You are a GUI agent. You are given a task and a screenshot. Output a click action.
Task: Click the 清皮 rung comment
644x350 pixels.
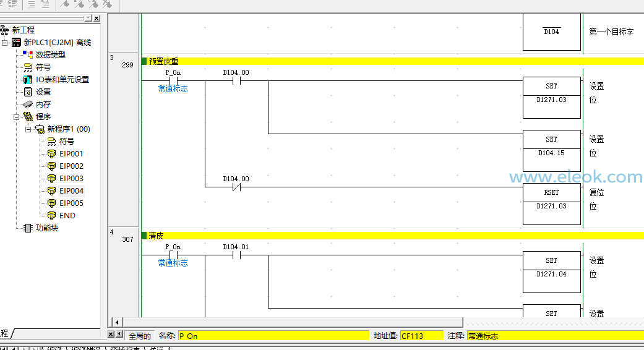coord(156,236)
